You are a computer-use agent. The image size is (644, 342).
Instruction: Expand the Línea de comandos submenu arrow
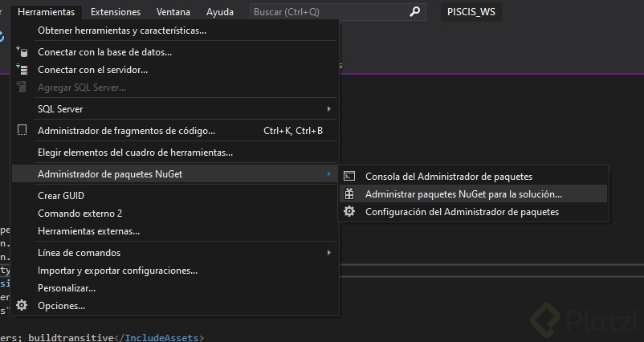coord(329,253)
